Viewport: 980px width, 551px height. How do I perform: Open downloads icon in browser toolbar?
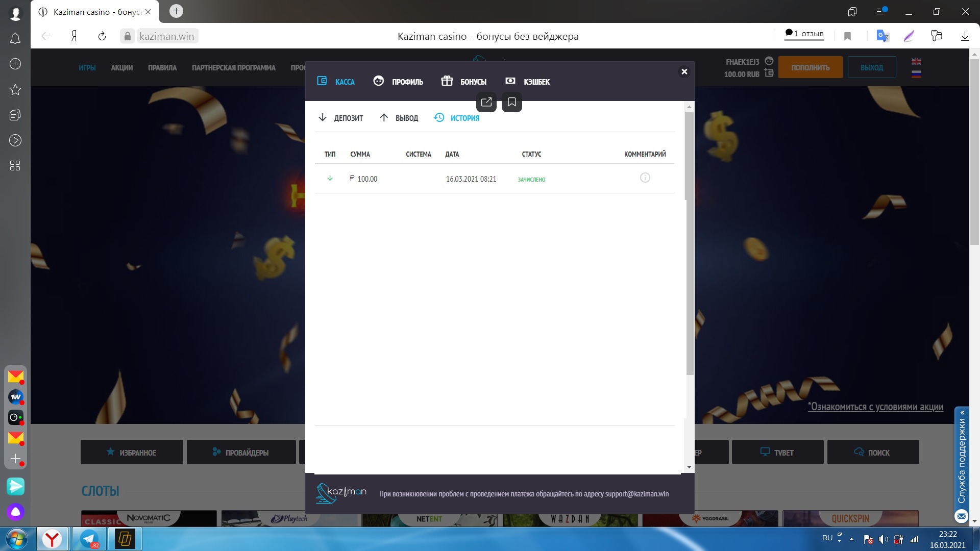pyautogui.click(x=965, y=36)
